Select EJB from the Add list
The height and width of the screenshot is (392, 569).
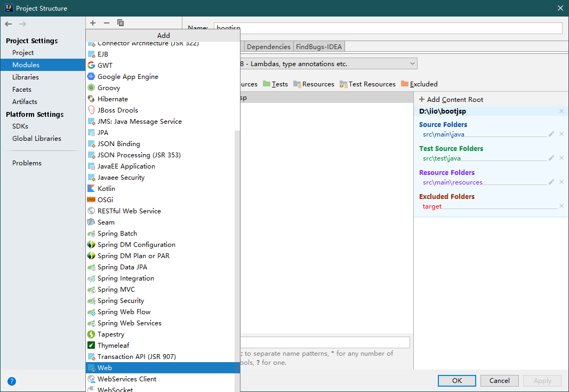pyautogui.click(x=160, y=54)
